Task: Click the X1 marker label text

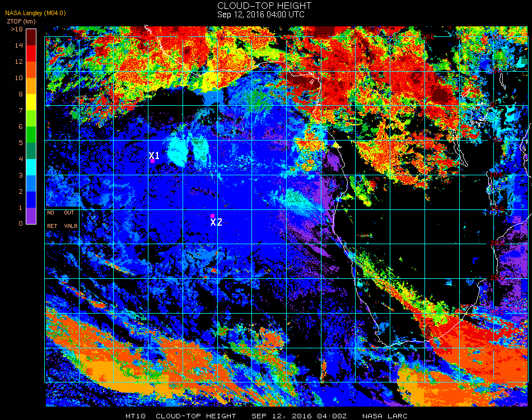Action: pos(154,155)
